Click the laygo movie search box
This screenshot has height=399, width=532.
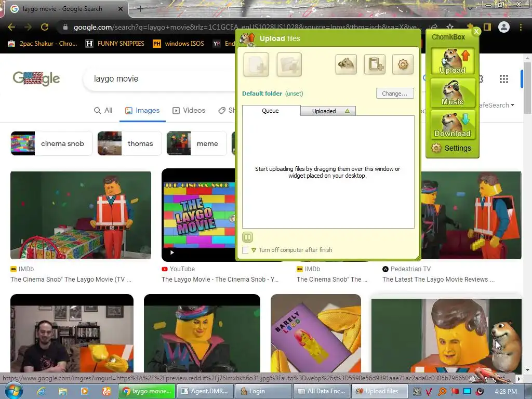[159, 79]
